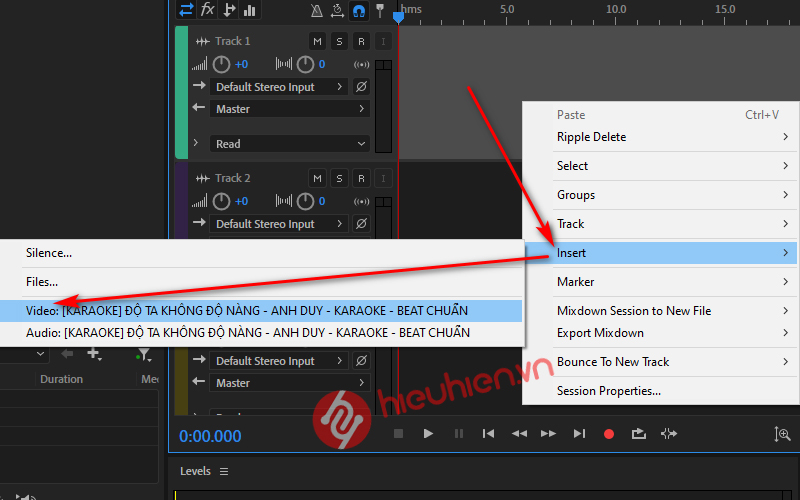This screenshot has height=500, width=800.
Task: Toggle the magnet snapping icon
Action: [359, 11]
